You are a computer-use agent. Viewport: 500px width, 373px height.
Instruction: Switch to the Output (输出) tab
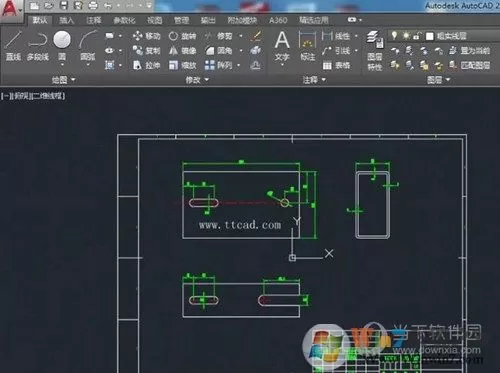click(208, 20)
